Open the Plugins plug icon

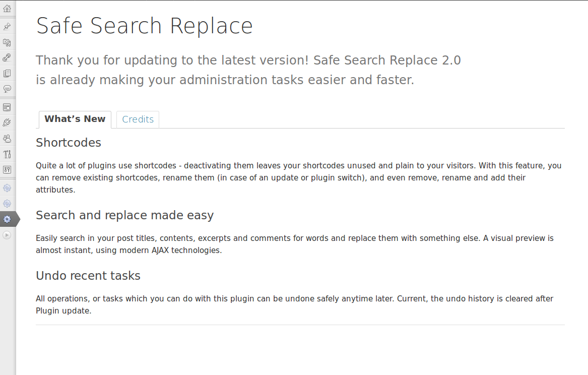tap(7, 122)
